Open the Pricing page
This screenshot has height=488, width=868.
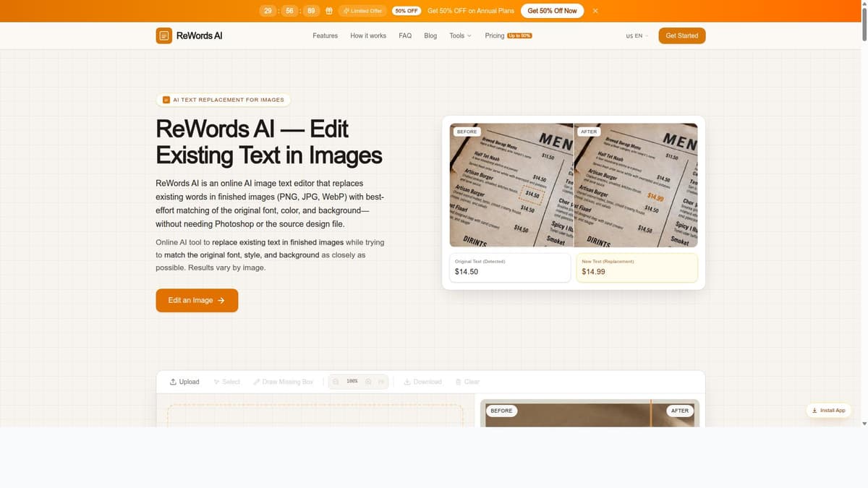pyautogui.click(x=495, y=35)
